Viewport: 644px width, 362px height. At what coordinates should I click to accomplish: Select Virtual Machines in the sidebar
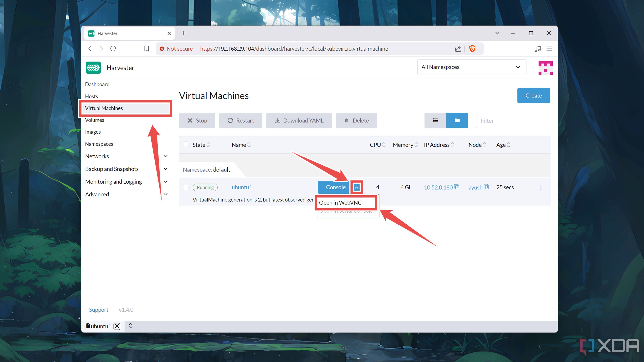(x=126, y=108)
